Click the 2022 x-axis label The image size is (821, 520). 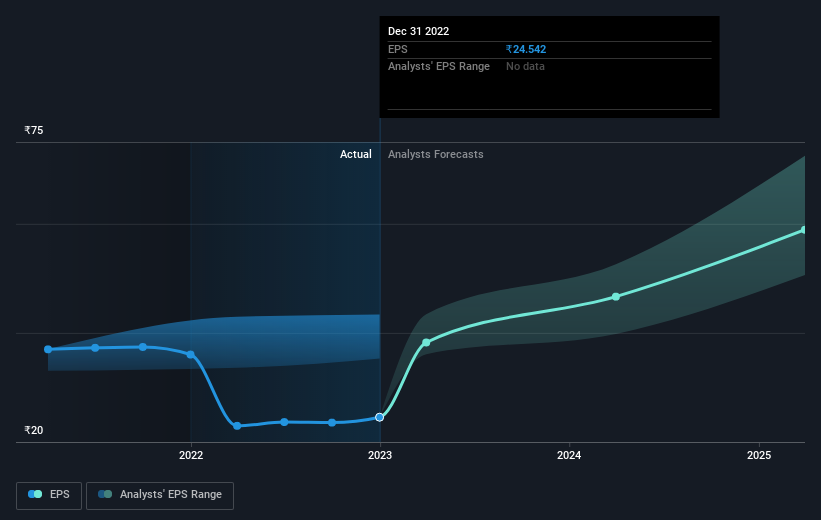(191, 455)
